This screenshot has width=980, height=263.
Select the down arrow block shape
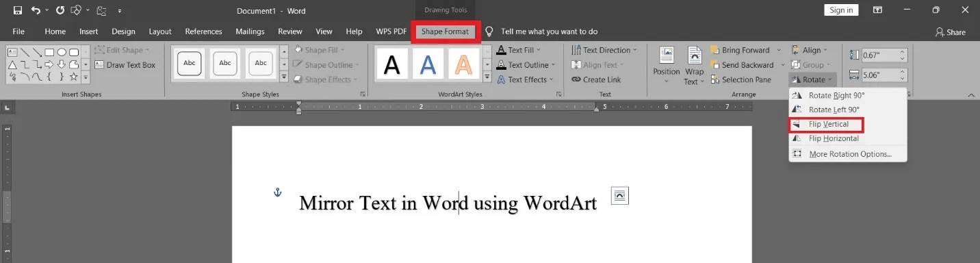[x=62, y=64]
